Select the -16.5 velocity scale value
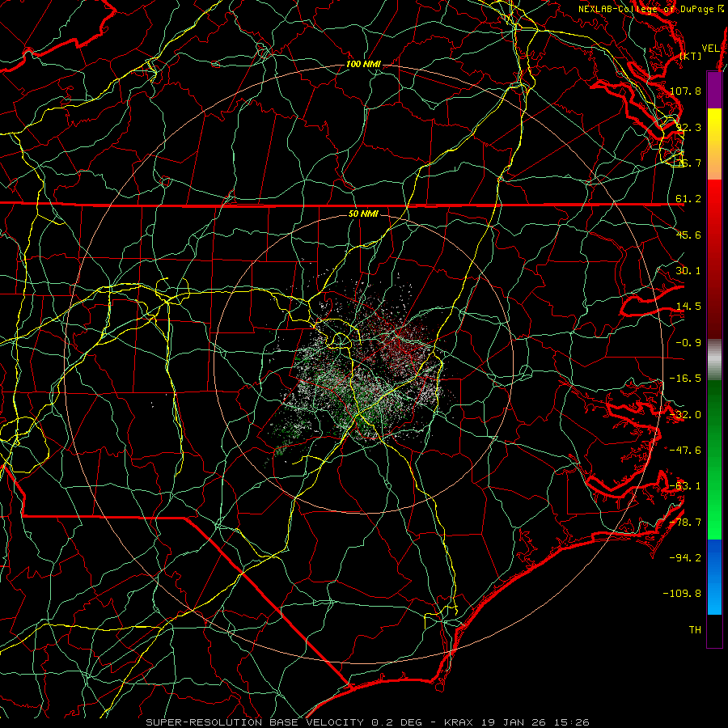The width and height of the screenshot is (728, 728). (685, 379)
